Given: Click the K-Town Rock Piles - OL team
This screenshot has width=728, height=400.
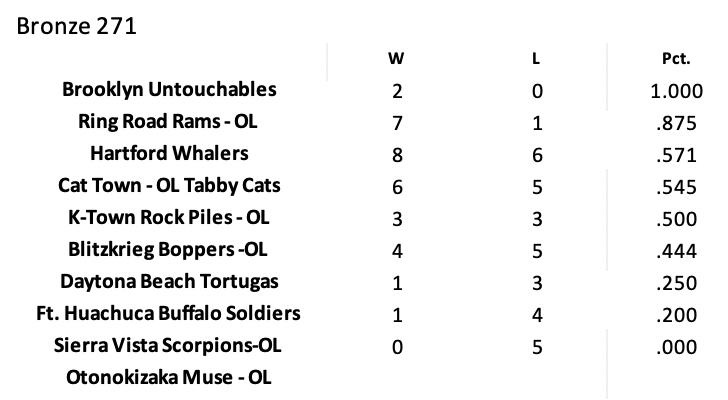Looking at the screenshot, I should click(x=169, y=218).
